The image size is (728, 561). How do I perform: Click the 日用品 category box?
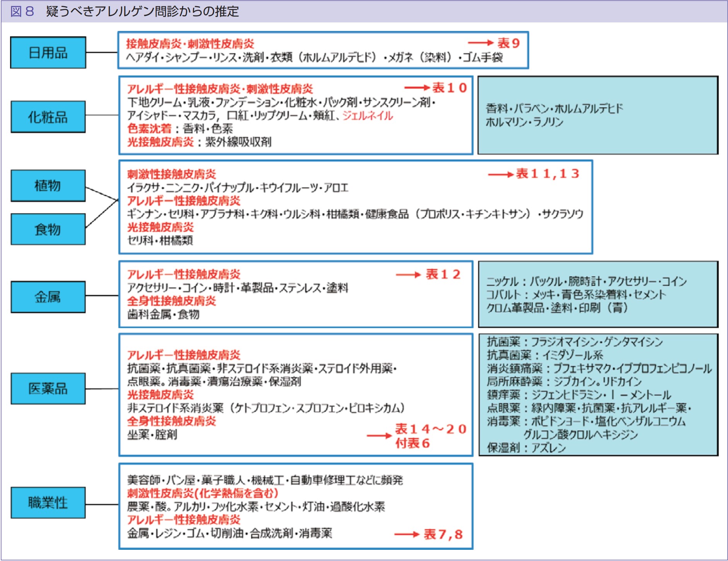(x=48, y=53)
